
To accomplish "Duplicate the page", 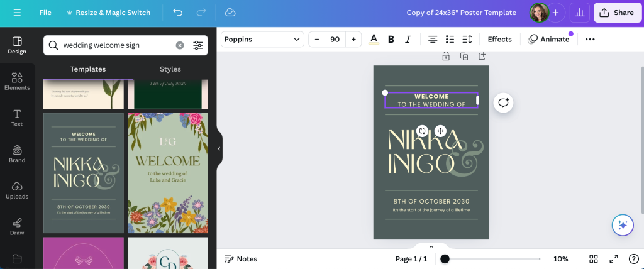I will tap(464, 57).
